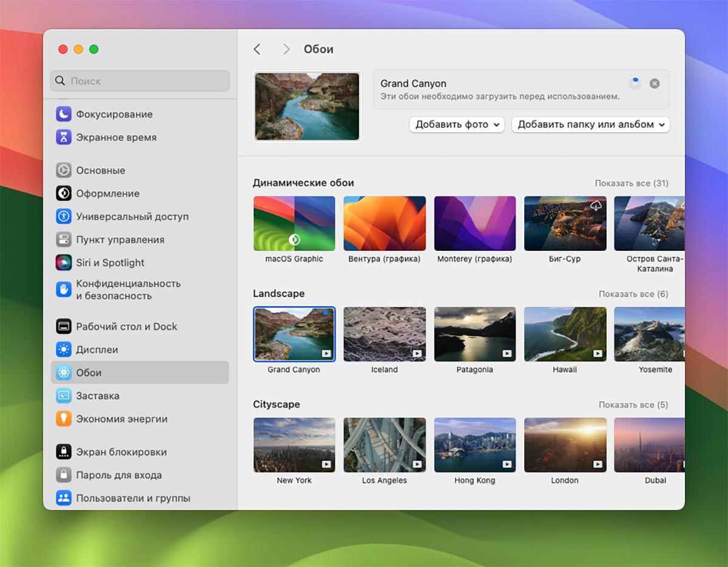The image size is (728, 567).
Task: Show all 31 Динамические обои
Action: coord(631,183)
